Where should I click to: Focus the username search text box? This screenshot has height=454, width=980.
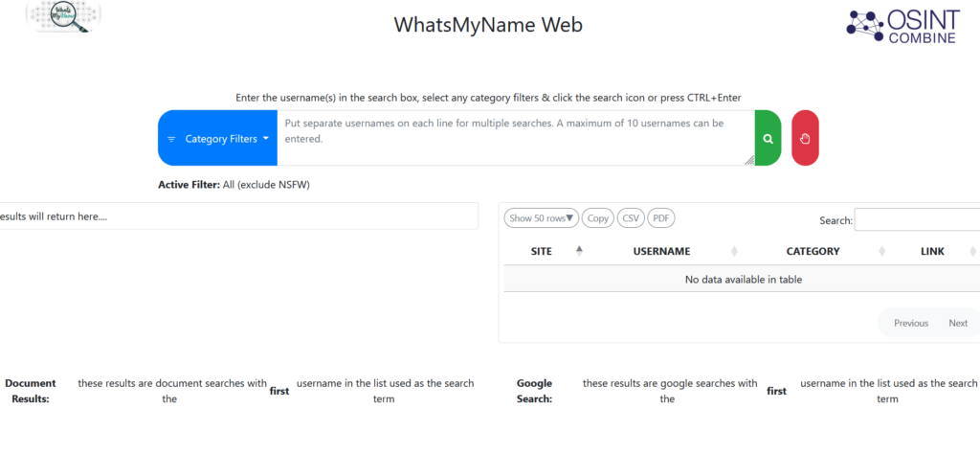coord(516,138)
